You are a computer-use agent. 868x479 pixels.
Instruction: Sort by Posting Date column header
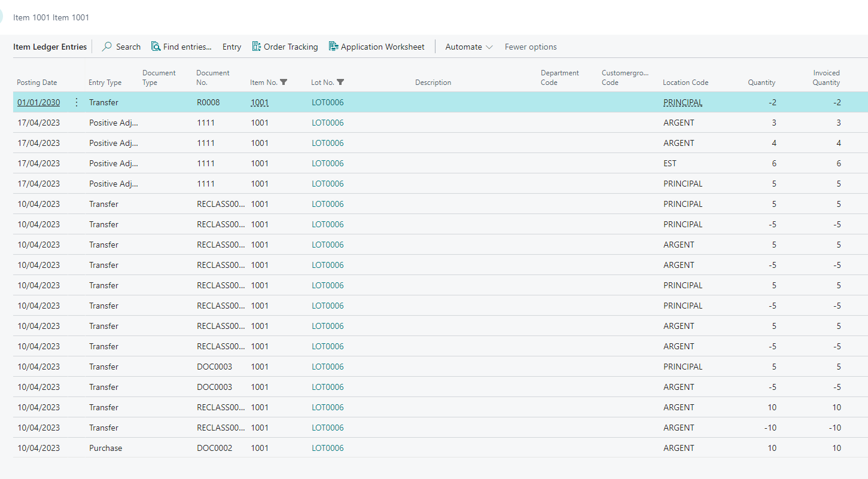point(37,83)
